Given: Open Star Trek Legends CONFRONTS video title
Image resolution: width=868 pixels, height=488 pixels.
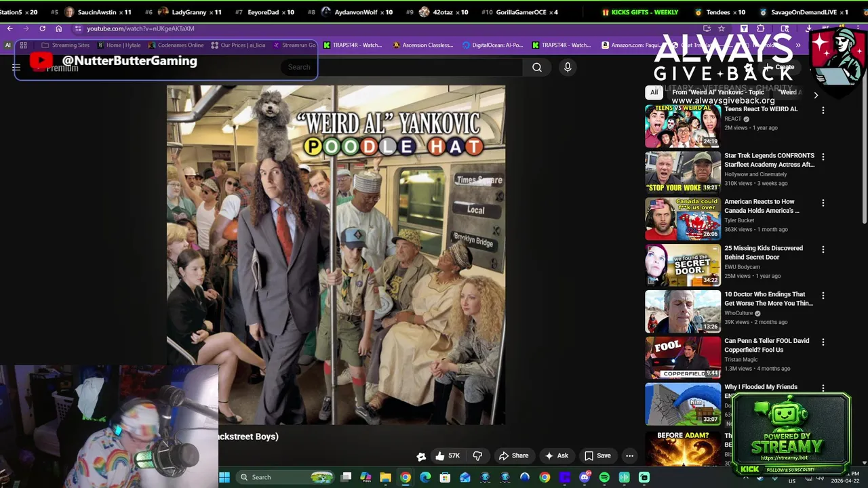Looking at the screenshot, I should [x=769, y=160].
